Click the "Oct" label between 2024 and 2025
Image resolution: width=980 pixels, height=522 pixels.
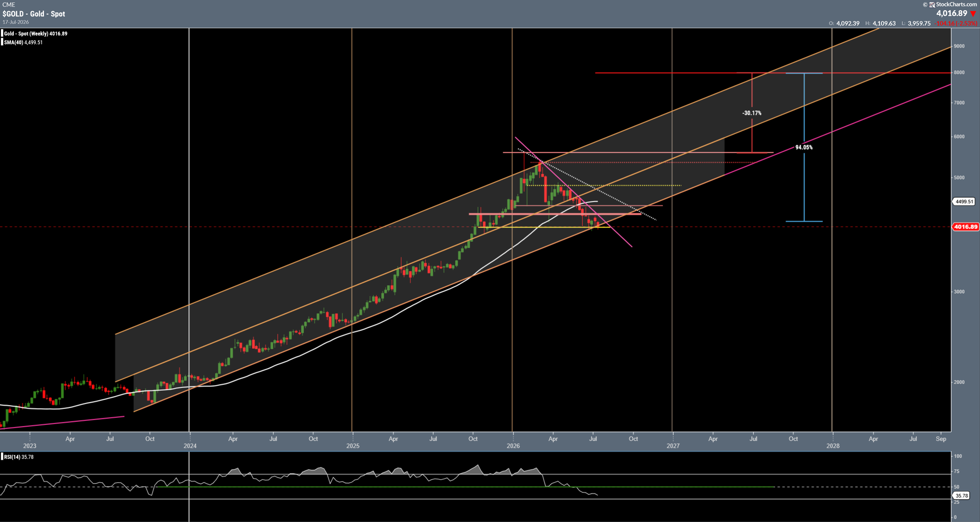(313, 439)
